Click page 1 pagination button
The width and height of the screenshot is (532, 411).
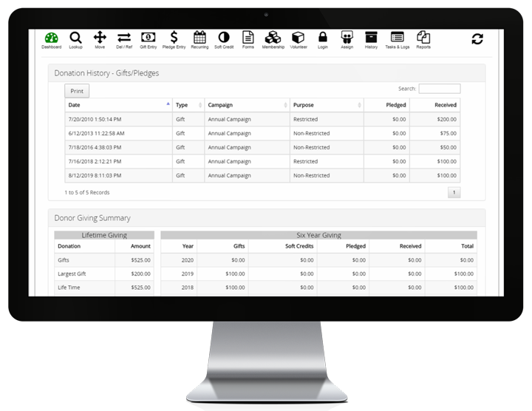(454, 192)
